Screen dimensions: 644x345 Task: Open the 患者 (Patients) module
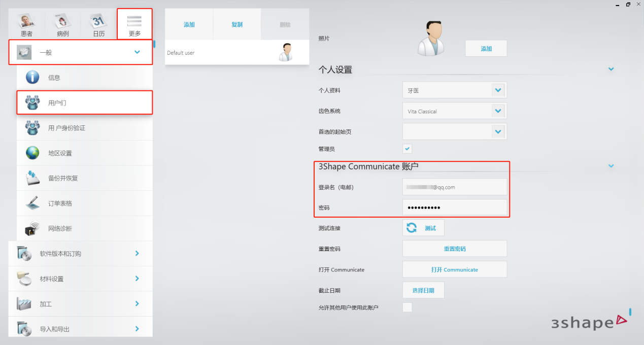click(x=25, y=24)
